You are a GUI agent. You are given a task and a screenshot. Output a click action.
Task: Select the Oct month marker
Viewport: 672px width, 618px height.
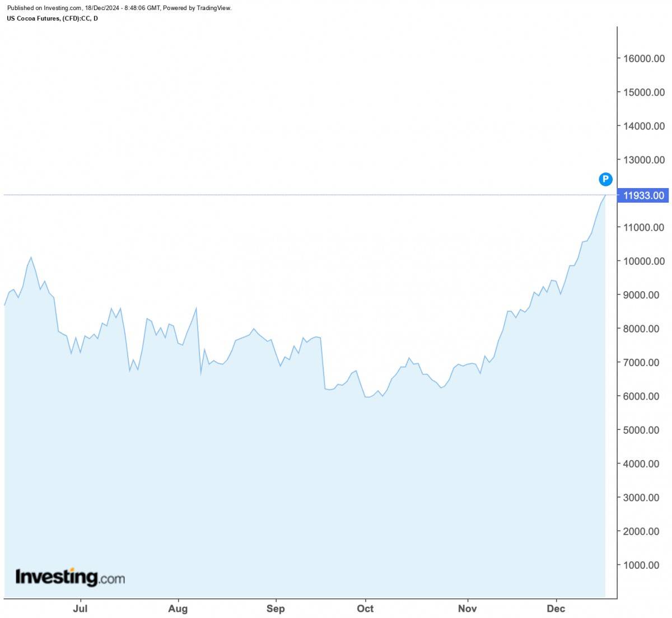tap(365, 608)
